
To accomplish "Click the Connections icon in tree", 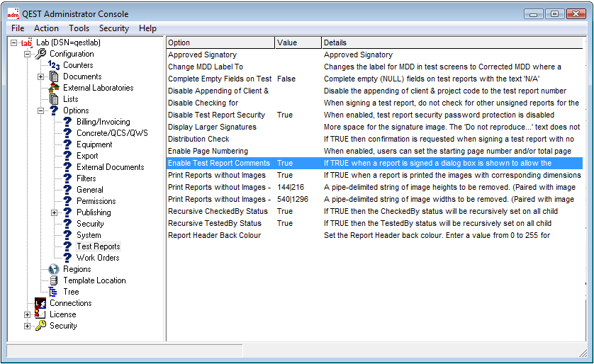I will [40, 303].
